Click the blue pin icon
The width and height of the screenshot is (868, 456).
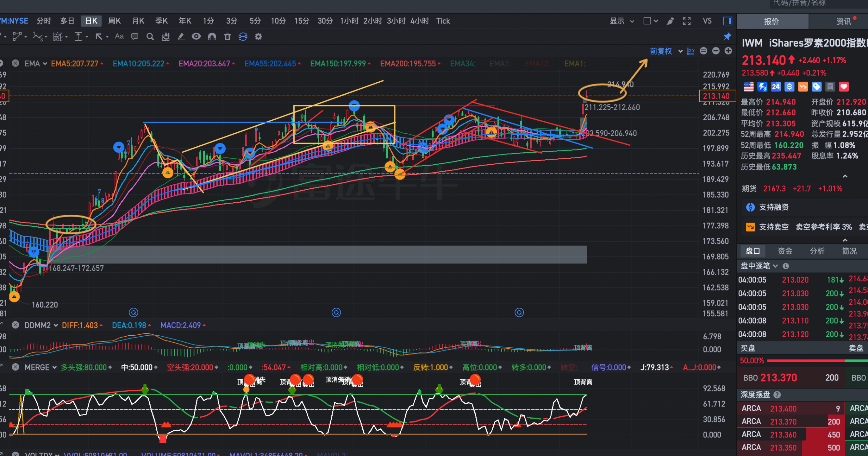pyautogui.click(x=727, y=36)
